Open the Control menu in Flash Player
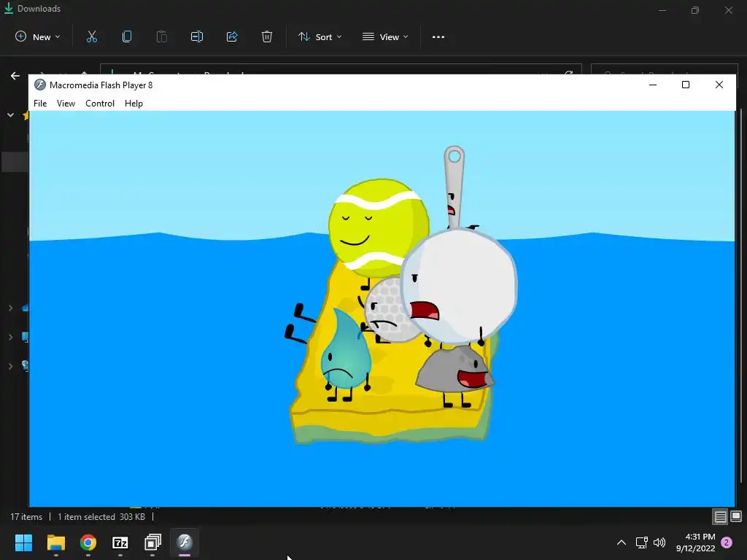 point(99,104)
